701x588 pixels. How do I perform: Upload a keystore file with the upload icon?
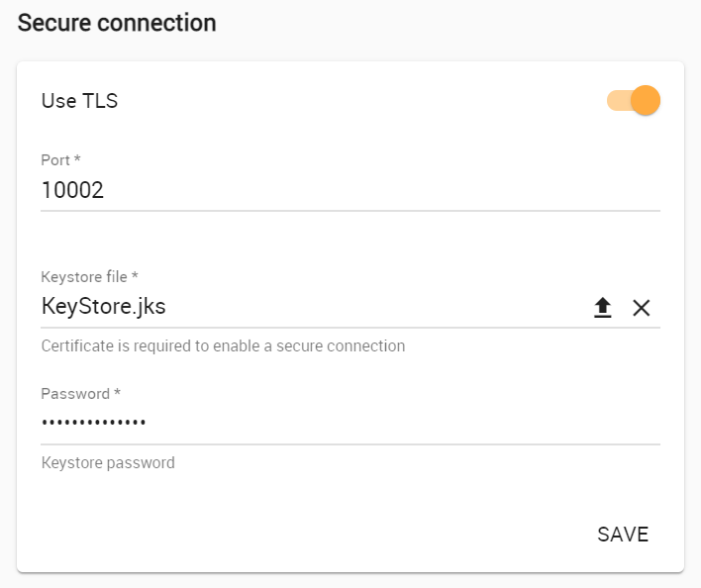click(602, 308)
